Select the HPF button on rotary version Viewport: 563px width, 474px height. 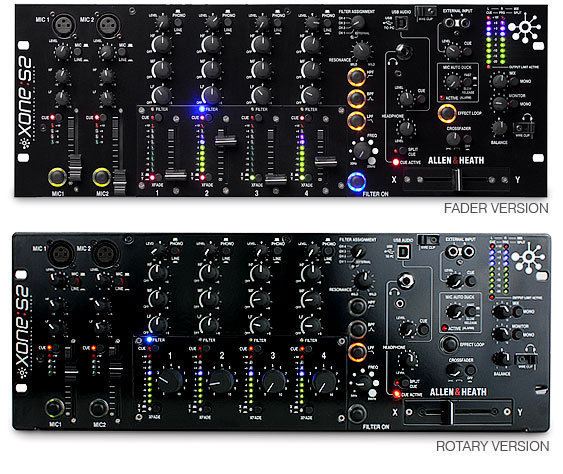[x=357, y=306]
